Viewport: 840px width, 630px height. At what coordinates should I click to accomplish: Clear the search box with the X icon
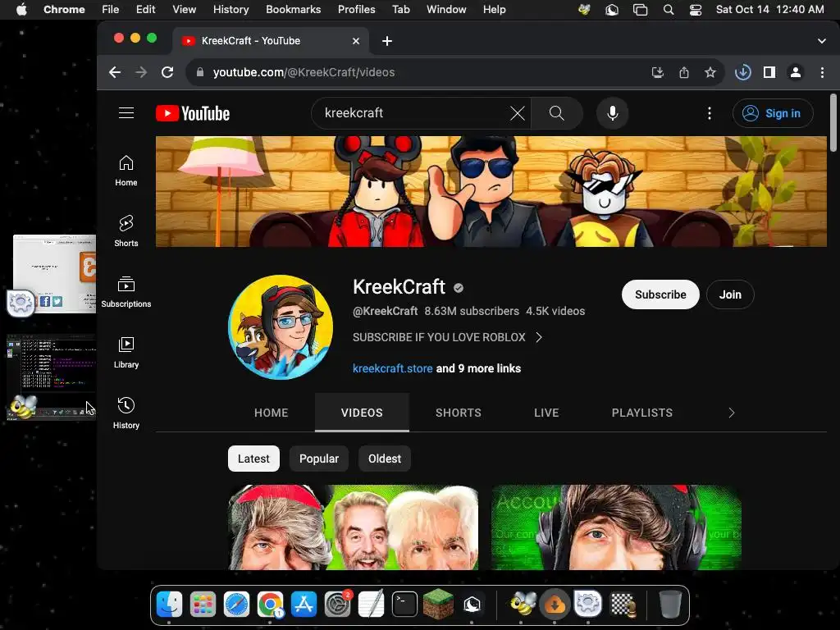click(517, 113)
